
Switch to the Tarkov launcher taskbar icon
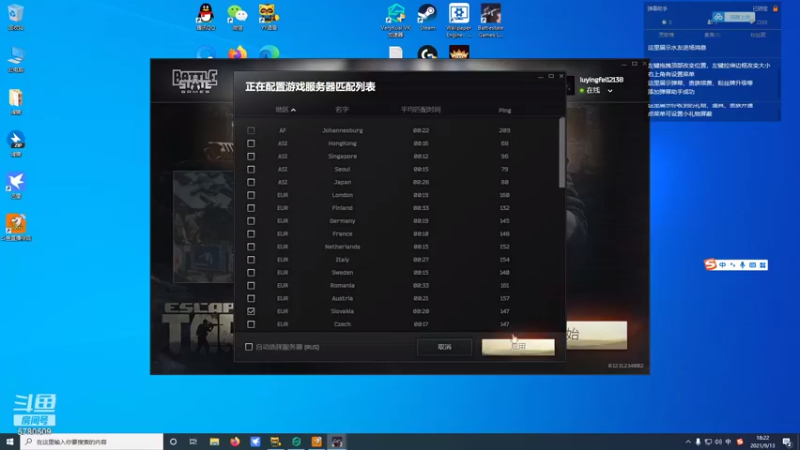click(337, 441)
